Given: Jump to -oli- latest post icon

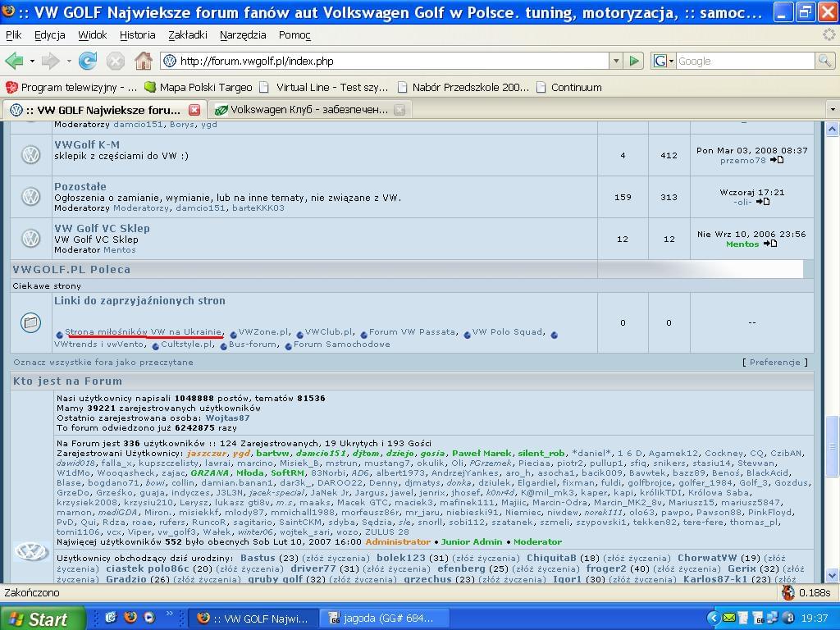Looking at the screenshot, I should pyautogui.click(x=763, y=202).
